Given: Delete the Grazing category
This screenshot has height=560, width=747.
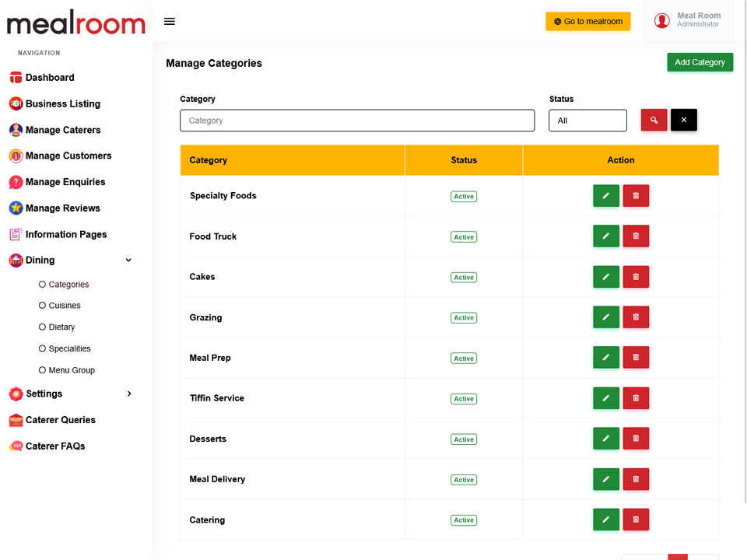Looking at the screenshot, I should [x=636, y=317].
